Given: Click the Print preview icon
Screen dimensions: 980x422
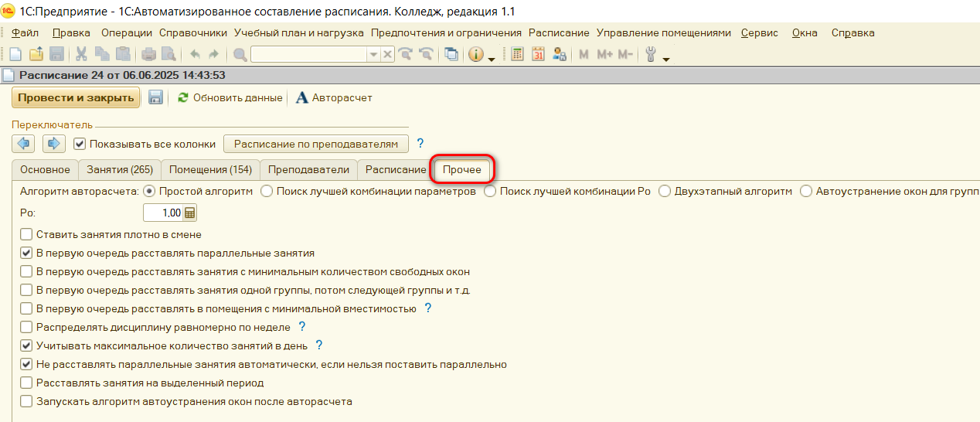Looking at the screenshot, I should tap(169, 54).
